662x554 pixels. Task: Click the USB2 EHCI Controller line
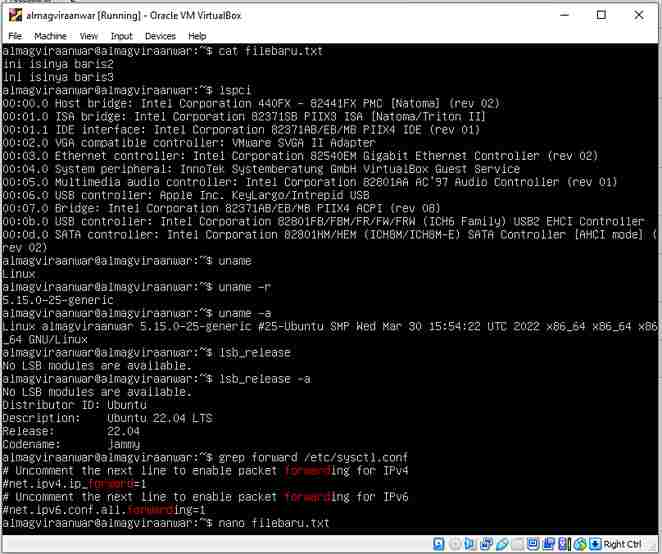(x=323, y=221)
